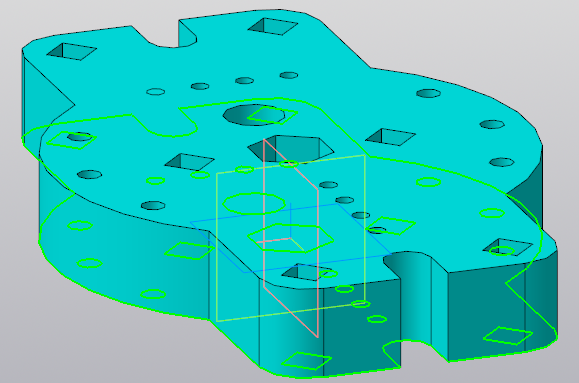Select the square hole at far-left top corner
This screenshot has width=579, height=383.
[71, 51]
